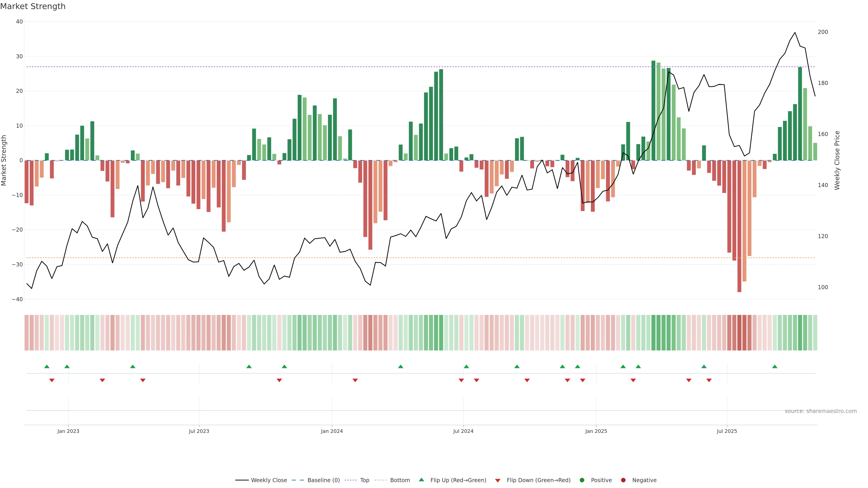Toggle Baseline (0) legend entry
The image size is (868, 488).
[x=323, y=480]
